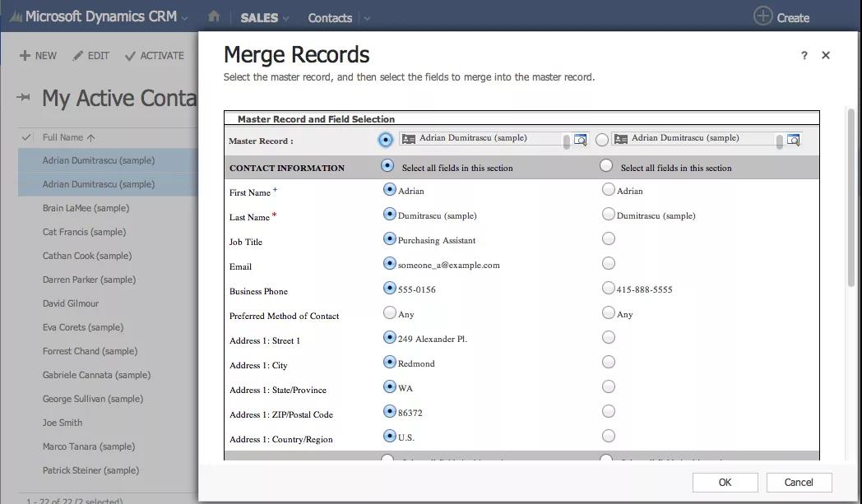Click the NEW command in toolbar
Viewport: 862px width, 504px height.
[38, 56]
